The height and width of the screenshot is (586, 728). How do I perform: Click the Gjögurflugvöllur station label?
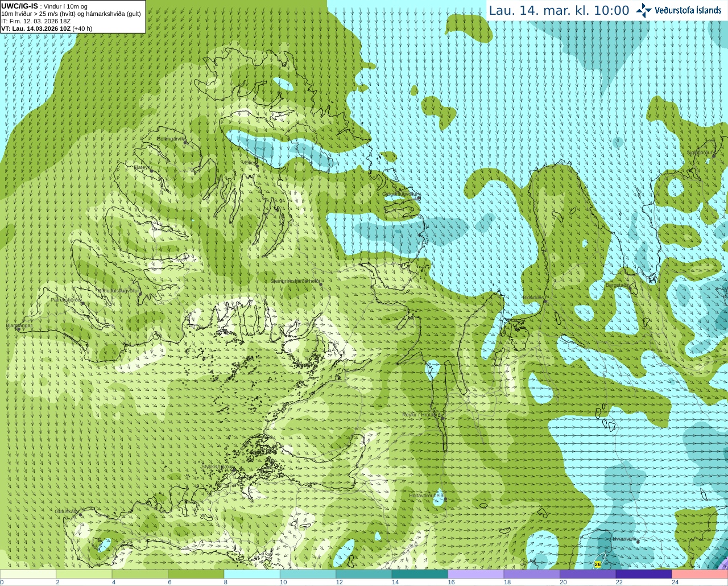click(401, 194)
